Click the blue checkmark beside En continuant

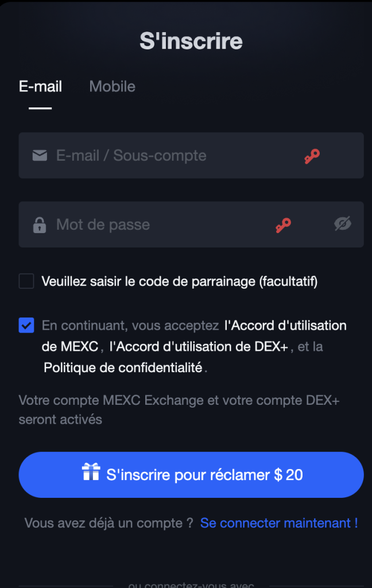(x=25, y=325)
